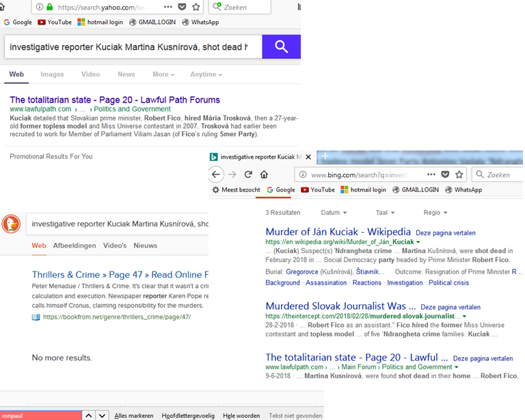Screen dimensions: 525x420
Task: Close the Bing investigative reporter tab
Action: pyautogui.click(x=308, y=157)
